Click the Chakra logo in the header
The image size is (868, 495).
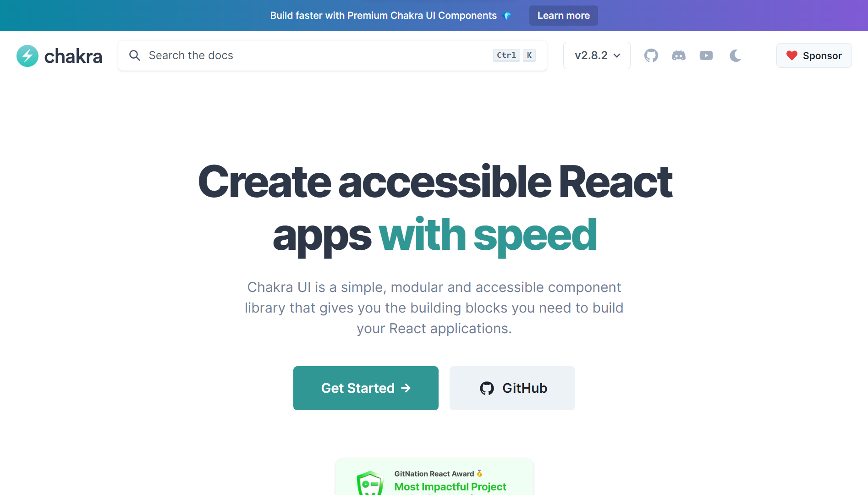pyautogui.click(x=59, y=56)
